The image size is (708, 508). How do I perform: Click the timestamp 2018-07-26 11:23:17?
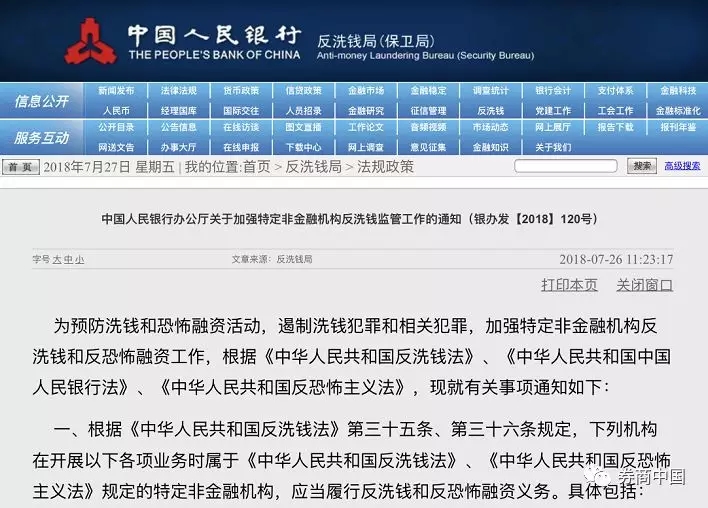(x=616, y=259)
